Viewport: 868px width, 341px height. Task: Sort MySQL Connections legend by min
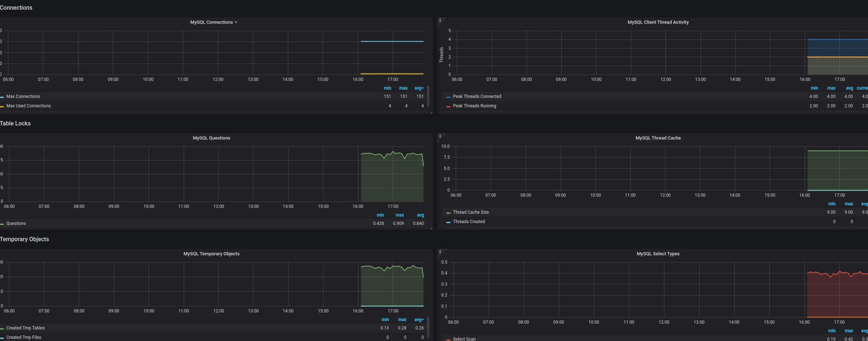(387, 88)
